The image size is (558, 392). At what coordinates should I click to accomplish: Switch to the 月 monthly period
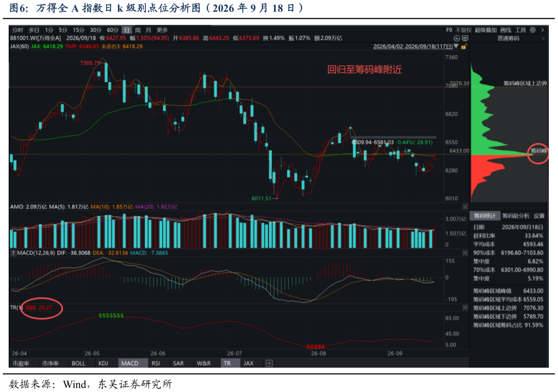[148, 30]
